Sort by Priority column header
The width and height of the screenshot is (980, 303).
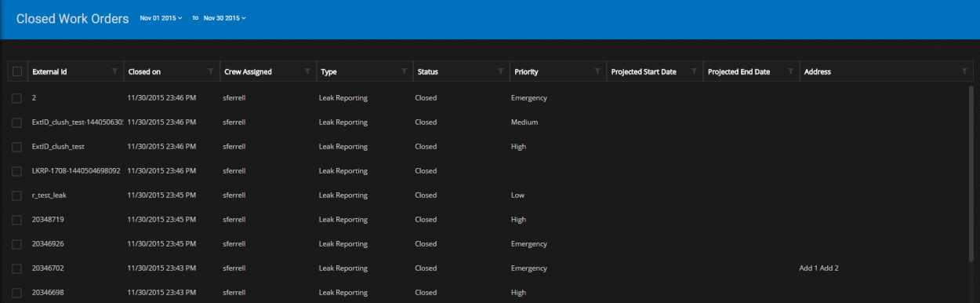(x=526, y=71)
